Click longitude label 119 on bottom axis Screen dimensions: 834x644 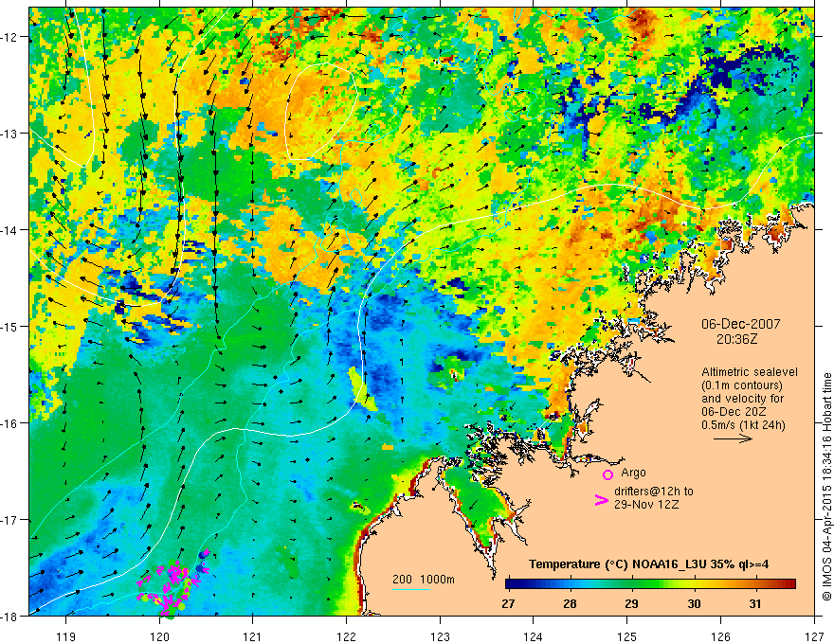click(66, 636)
